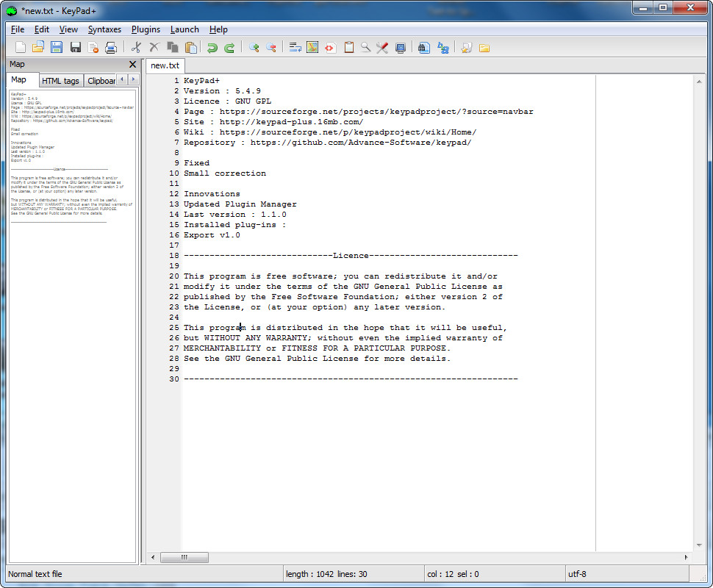
Task: Click the horizontal scrollbar left arrow
Action: [153, 557]
